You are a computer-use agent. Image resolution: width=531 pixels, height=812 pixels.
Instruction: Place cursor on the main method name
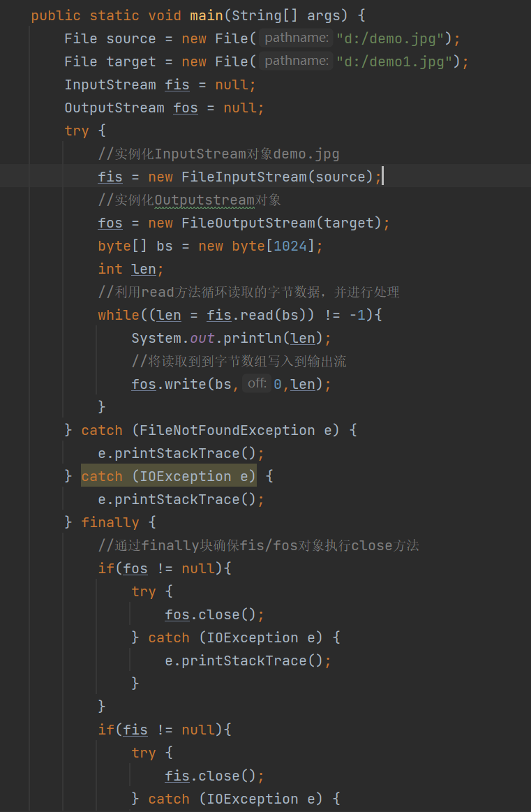(207, 15)
